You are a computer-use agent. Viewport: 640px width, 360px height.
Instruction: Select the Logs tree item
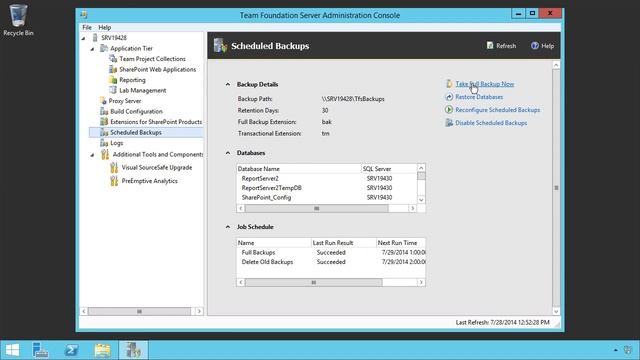(117, 143)
